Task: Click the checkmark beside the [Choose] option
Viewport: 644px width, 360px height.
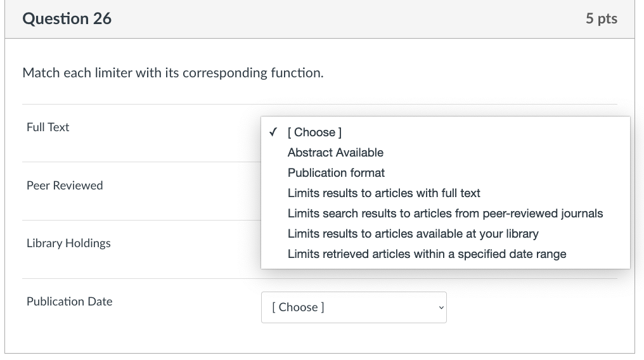Action: (x=273, y=132)
